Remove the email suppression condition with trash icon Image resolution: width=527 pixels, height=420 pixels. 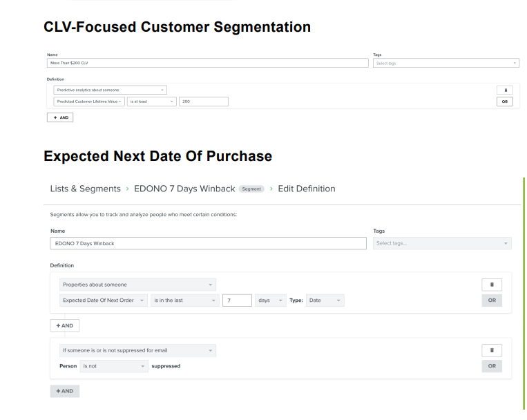[x=492, y=350]
